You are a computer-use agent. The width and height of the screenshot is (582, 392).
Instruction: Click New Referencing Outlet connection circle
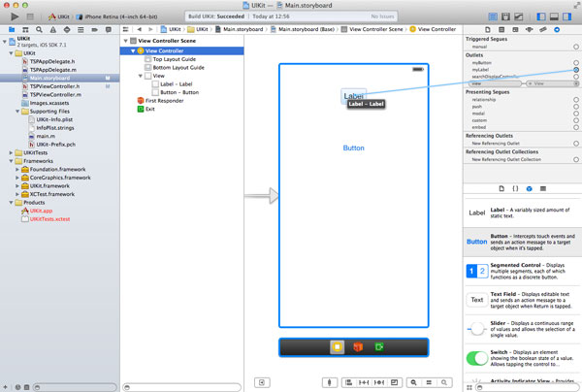(x=575, y=144)
